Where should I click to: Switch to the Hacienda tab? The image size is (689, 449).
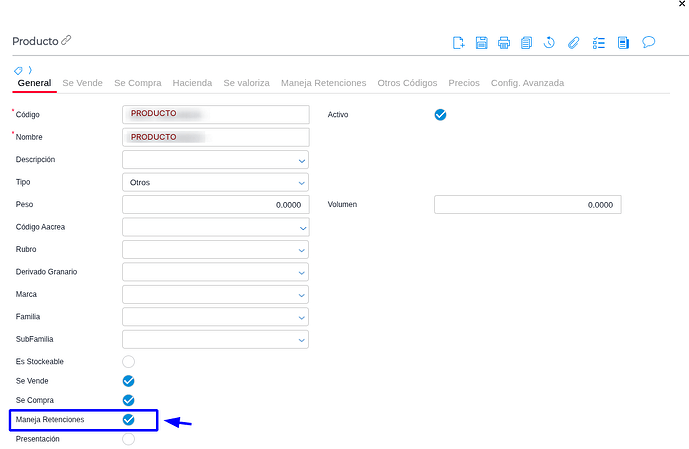[192, 83]
